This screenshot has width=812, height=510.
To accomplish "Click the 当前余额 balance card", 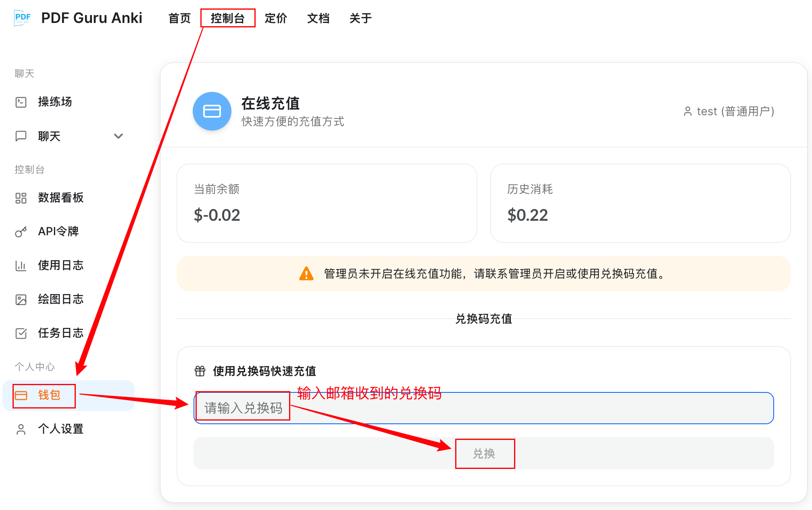I will [x=327, y=203].
